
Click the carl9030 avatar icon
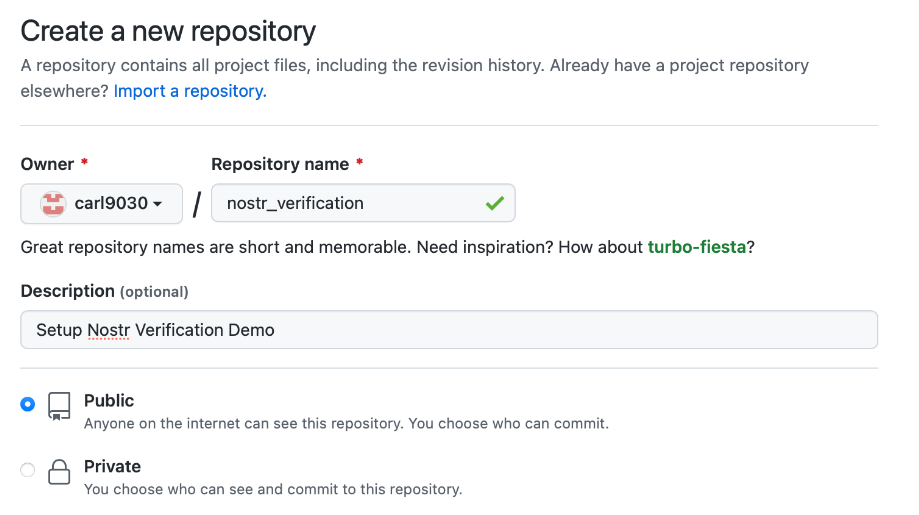pyautogui.click(x=53, y=204)
